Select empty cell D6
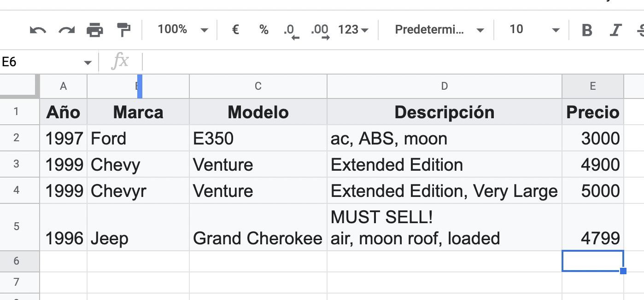644x300 pixels. pyautogui.click(x=445, y=261)
